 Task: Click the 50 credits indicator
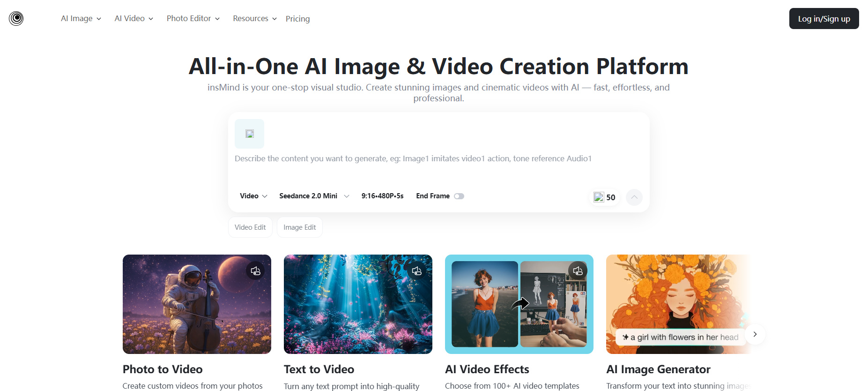pyautogui.click(x=605, y=197)
